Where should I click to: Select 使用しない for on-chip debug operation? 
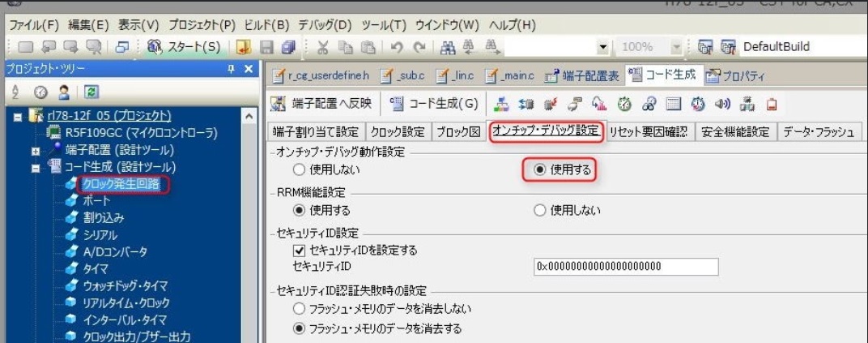coord(299,170)
